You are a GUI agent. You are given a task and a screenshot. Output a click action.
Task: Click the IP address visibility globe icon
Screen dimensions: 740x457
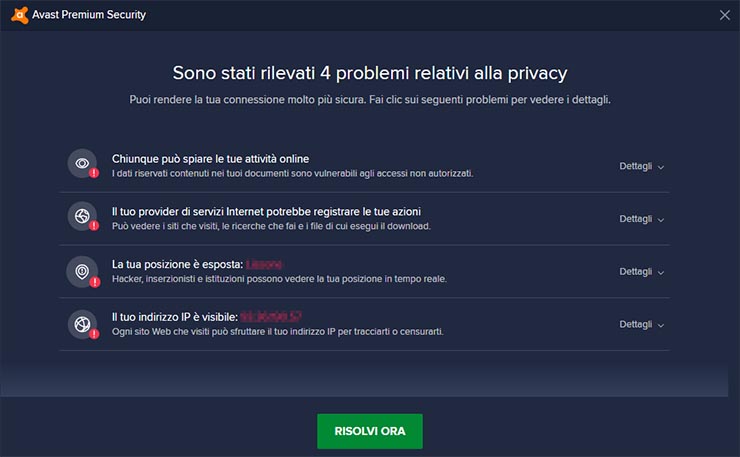81,322
